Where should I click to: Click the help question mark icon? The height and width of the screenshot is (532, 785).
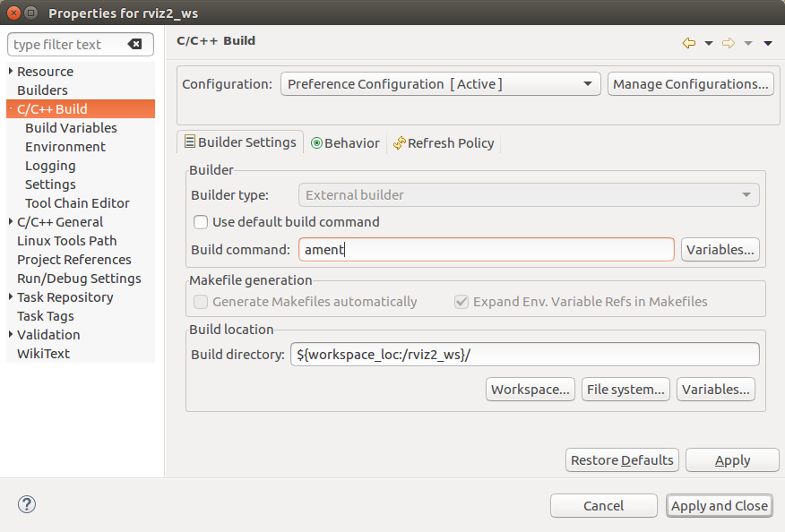[27, 504]
